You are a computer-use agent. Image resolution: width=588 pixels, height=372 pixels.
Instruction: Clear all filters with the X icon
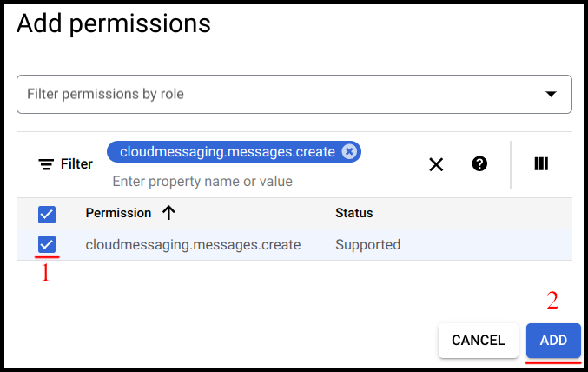tap(436, 164)
